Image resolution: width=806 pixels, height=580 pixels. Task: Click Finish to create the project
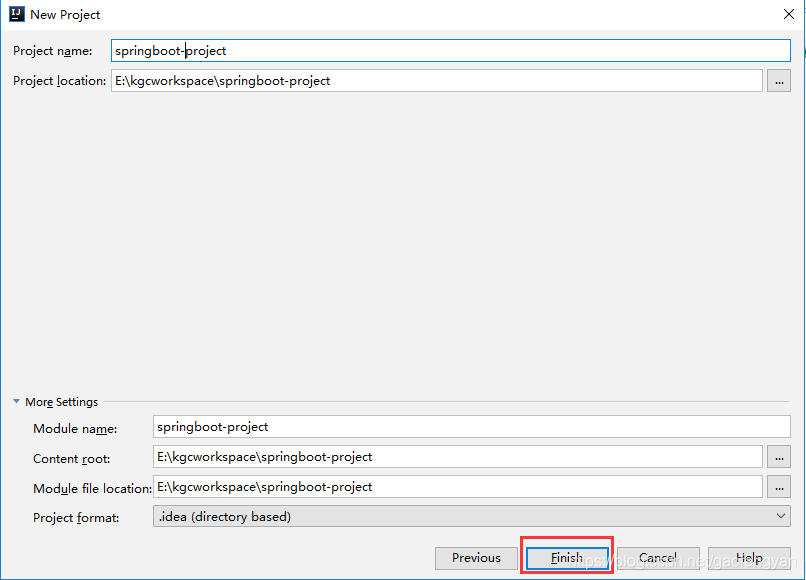point(566,558)
